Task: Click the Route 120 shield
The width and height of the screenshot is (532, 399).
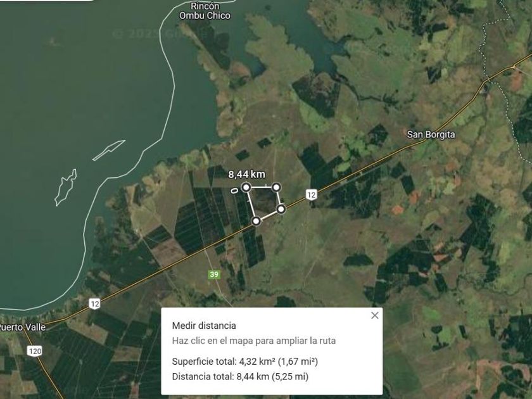Action: [35, 351]
